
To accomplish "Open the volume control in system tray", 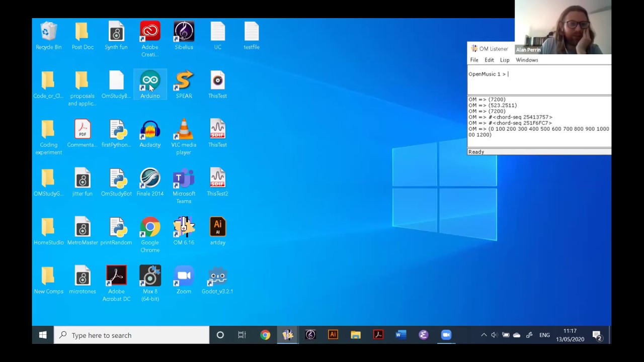I will tap(494, 335).
